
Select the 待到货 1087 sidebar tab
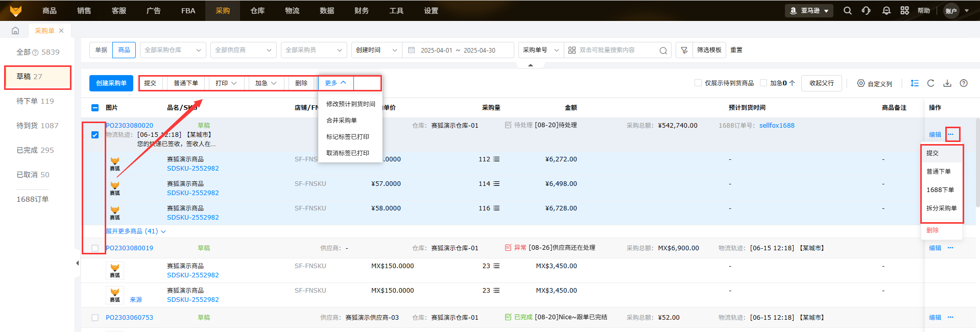pos(38,126)
